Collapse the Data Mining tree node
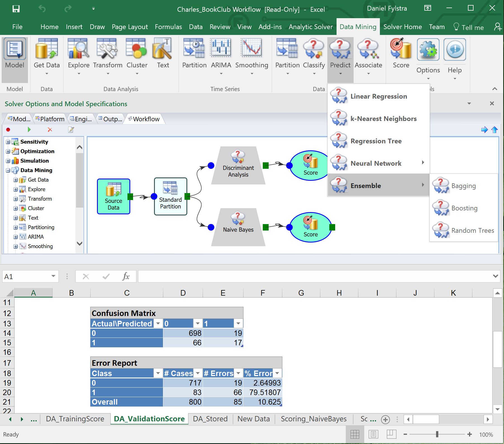504x444 pixels. [x=8, y=170]
